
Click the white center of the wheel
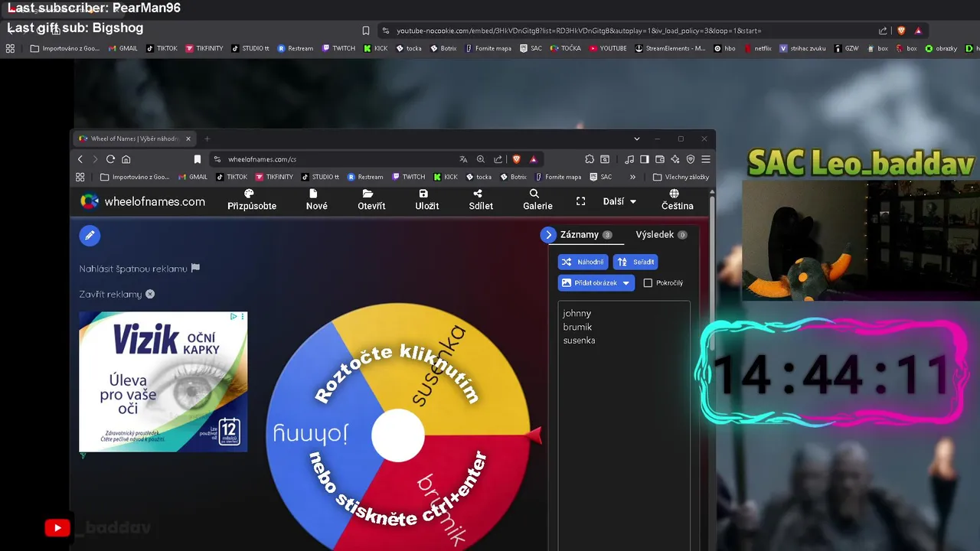pos(398,435)
